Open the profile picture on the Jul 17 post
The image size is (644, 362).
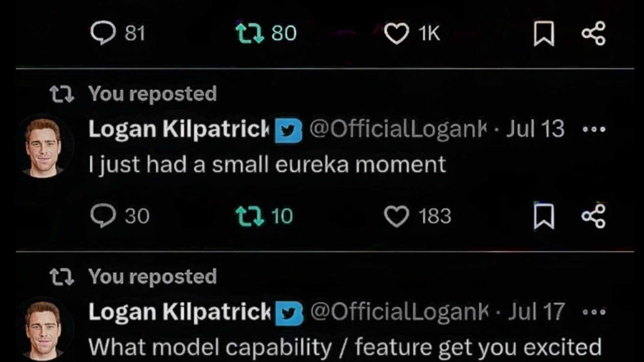point(43,330)
